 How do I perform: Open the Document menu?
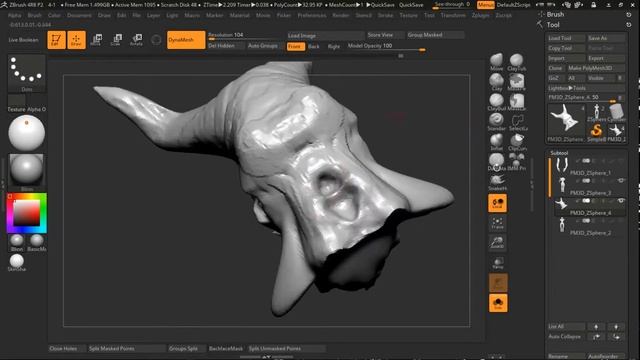[x=79, y=15]
